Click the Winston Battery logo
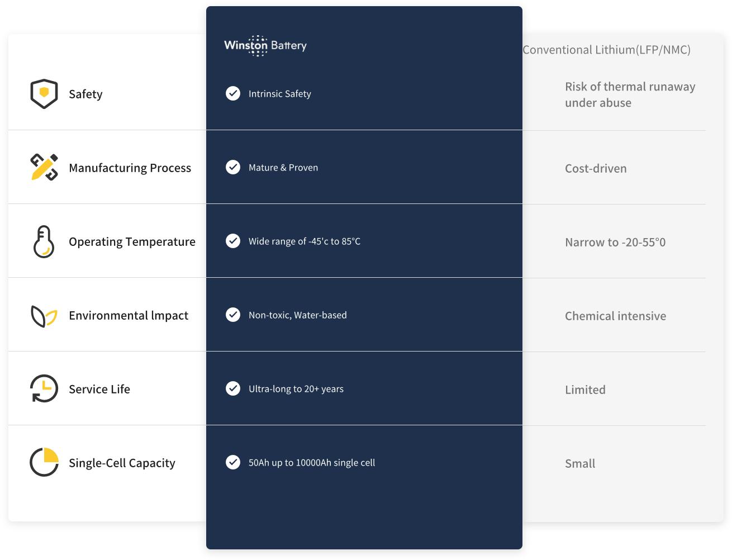Image resolution: width=732 pixels, height=560 pixels. (x=265, y=45)
